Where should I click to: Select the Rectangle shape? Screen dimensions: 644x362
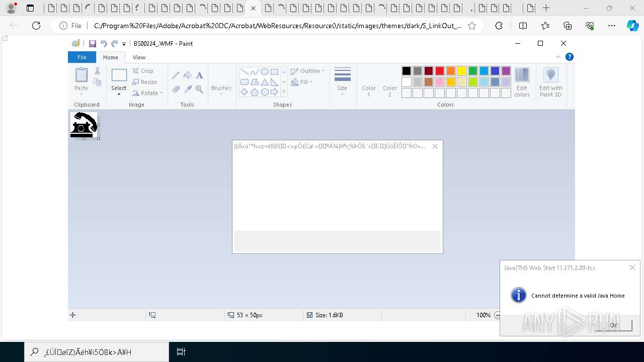[274, 71]
